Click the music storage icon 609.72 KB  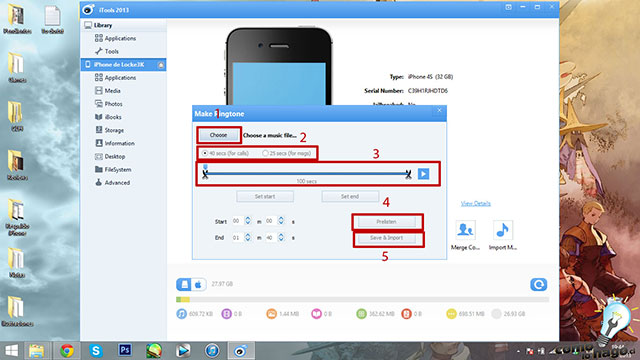click(x=181, y=314)
